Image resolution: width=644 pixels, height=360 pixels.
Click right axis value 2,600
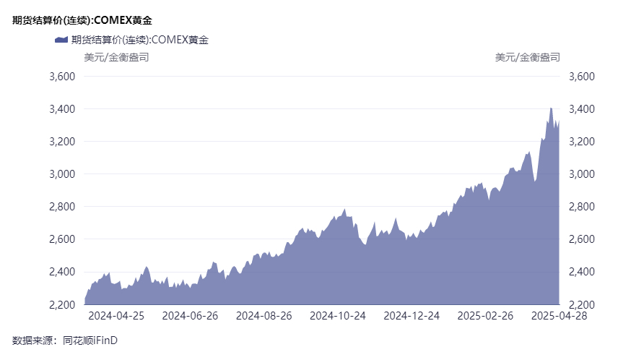[x=582, y=239]
